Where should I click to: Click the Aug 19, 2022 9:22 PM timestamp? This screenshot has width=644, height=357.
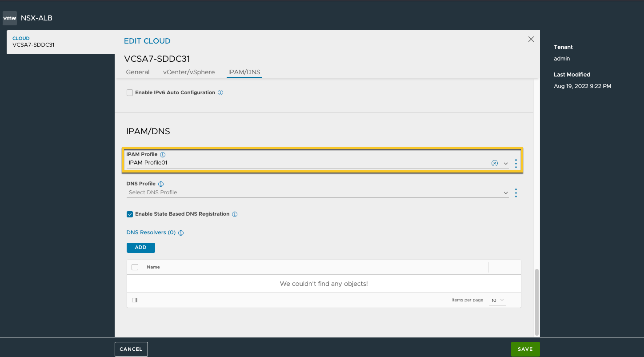[x=582, y=86]
